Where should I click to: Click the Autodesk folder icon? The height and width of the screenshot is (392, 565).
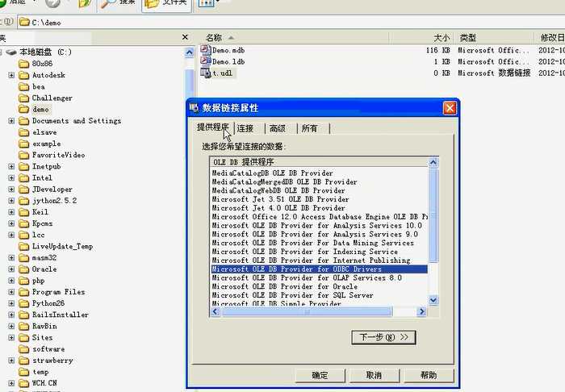pyautogui.click(x=23, y=75)
